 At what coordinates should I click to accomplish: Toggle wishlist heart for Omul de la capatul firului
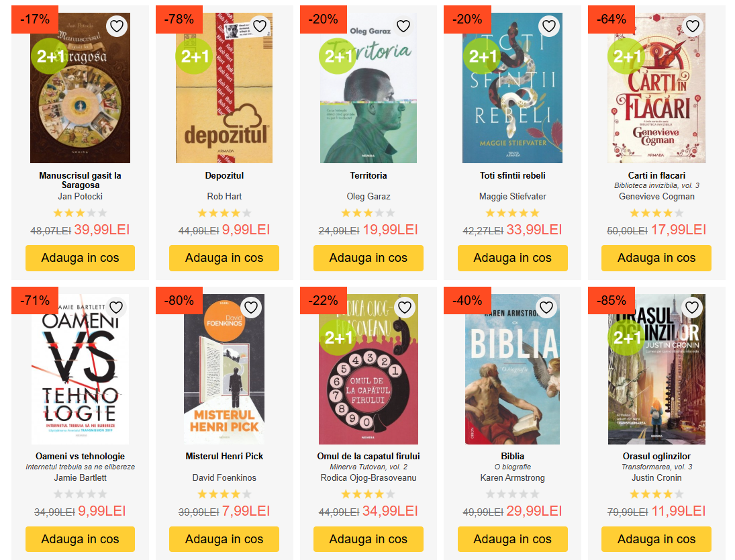coord(405,308)
